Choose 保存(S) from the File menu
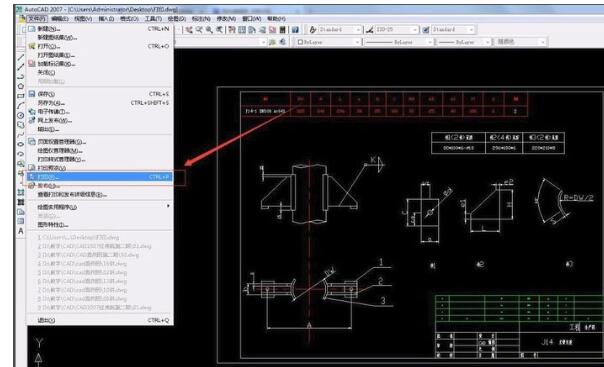The width and height of the screenshot is (604, 367). pyautogui.click(x=99, y=94)
